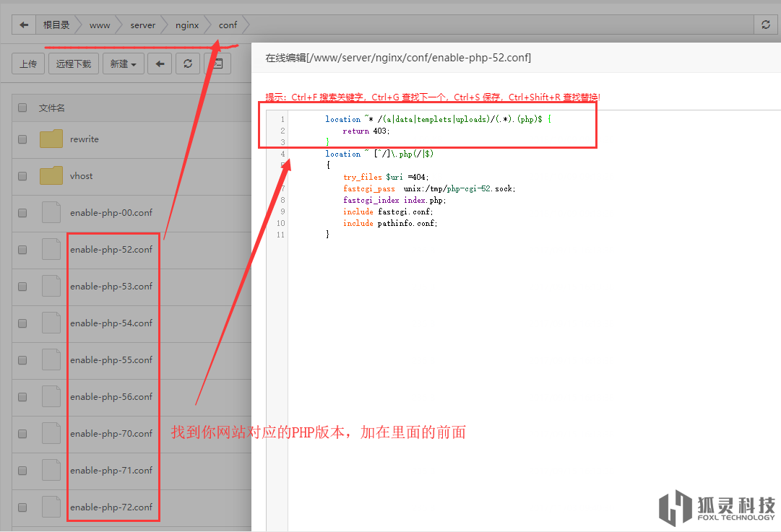Click the 上传 upload button
Viewport: 781px width, 532px height.
click(29, 64)
